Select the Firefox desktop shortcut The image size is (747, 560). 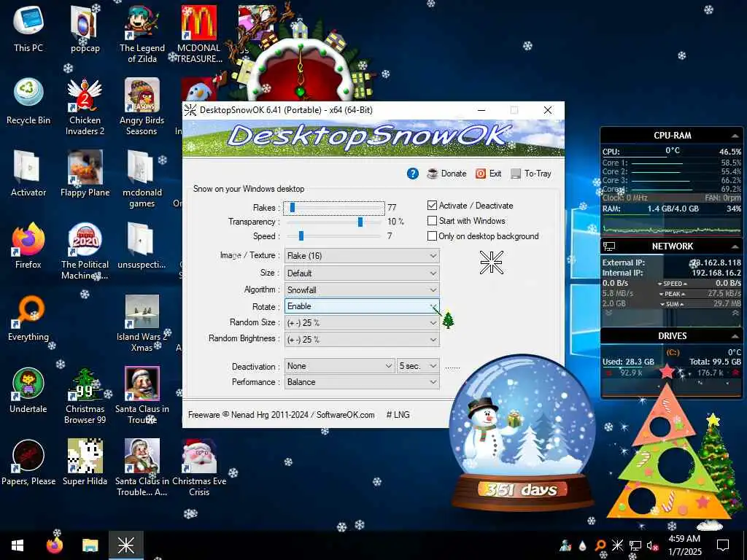click(x=28, y=245)
